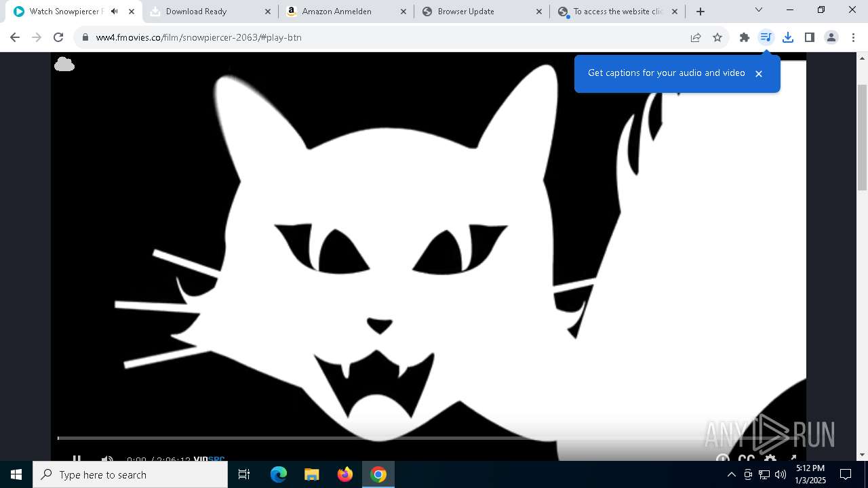Open video player settings gear
Image resolution: width=868 pixels, height=488 pixels.
770,459
